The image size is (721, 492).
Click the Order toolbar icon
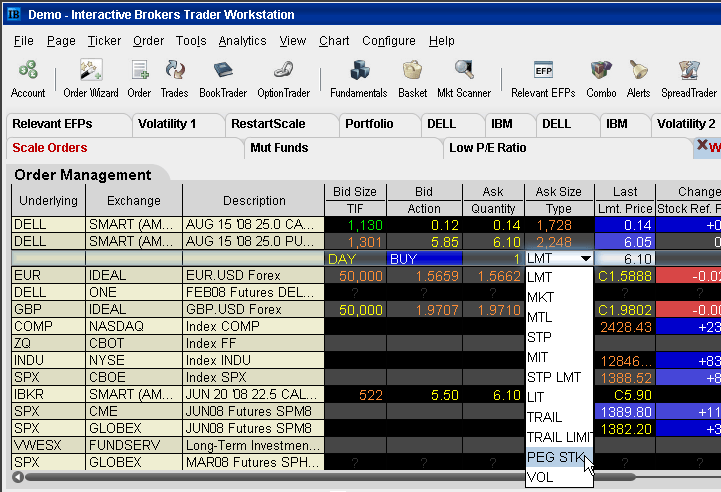(x=139, y=79)
